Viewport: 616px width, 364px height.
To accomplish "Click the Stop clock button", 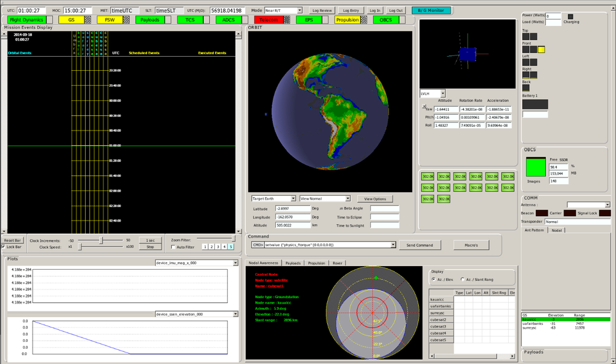I will (x=150, y=247).
